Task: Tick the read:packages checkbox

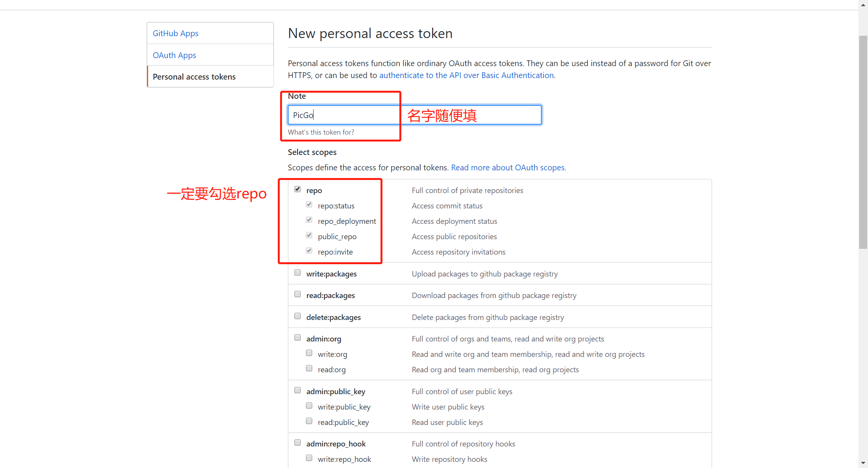Action: click(297, 294)
